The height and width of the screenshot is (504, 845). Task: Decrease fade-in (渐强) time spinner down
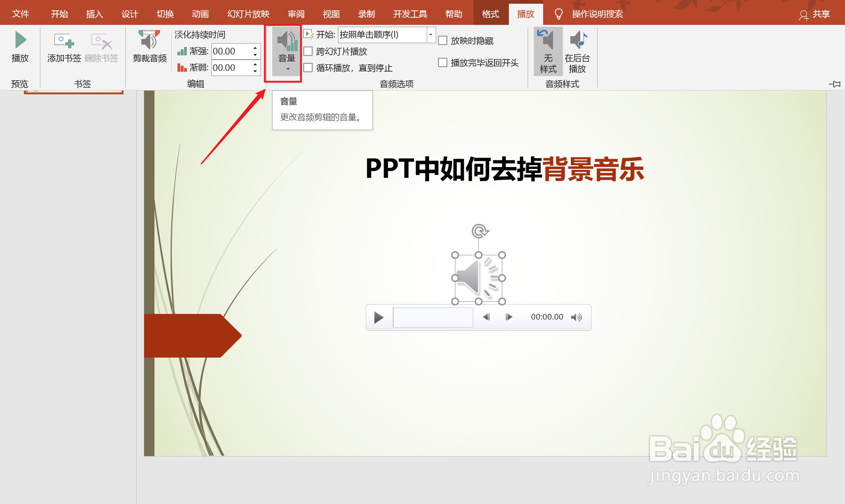255,55
